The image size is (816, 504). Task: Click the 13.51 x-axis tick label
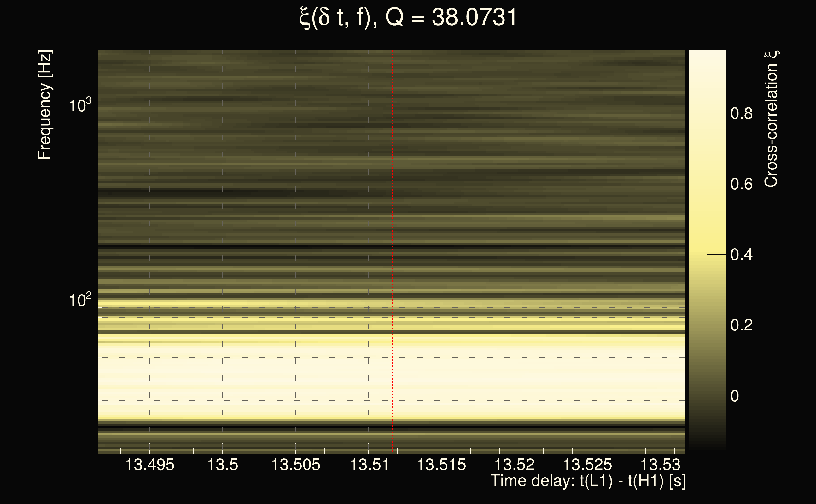(369, 465)
